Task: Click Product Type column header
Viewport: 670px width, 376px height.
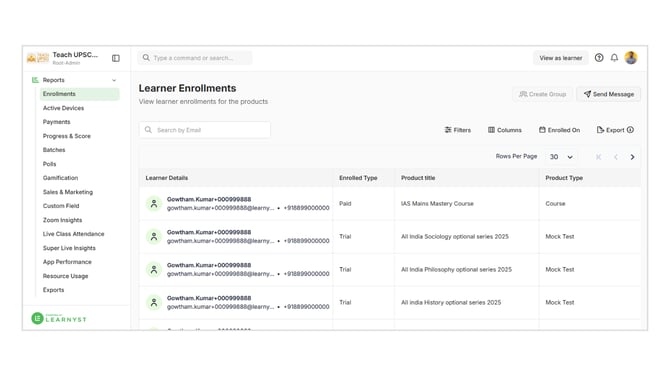Action: coord(564,178)
